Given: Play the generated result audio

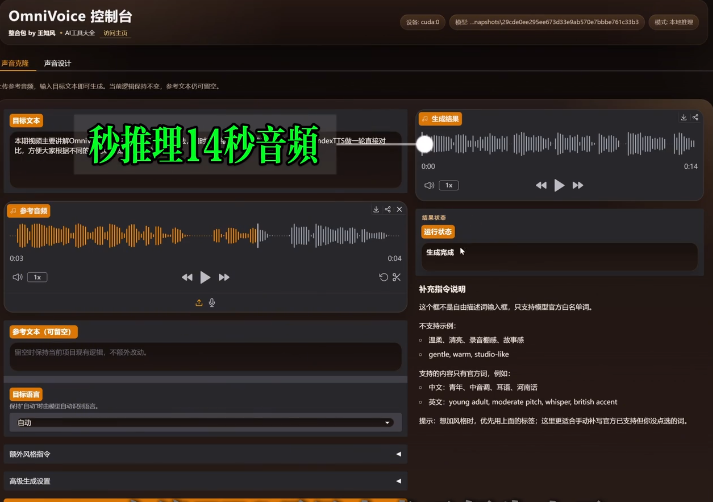Looking at the screenshot, I should click(x=559, y=185).
